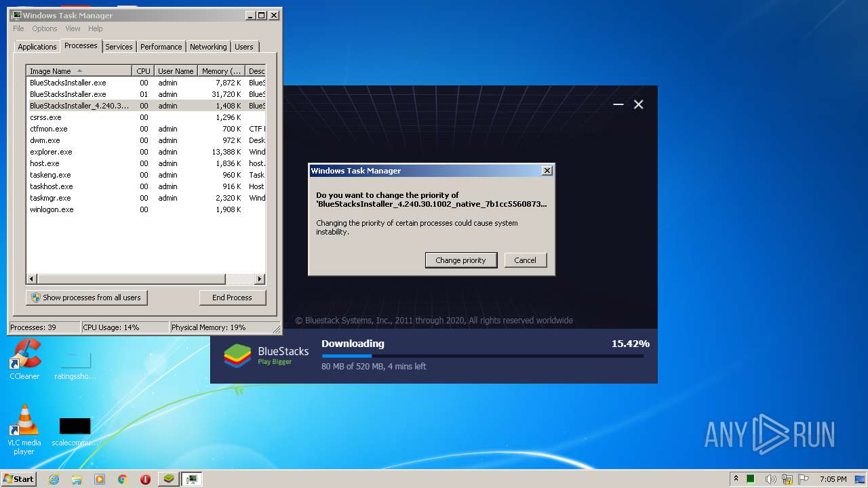
Task: Select the ctfmon.exe process row
Action: [x=146, y=129]
